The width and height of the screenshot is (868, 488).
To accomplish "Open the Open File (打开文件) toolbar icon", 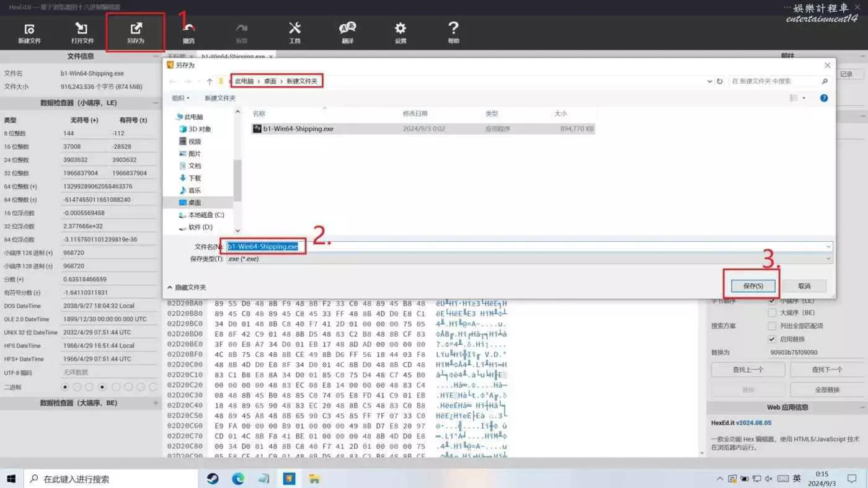I will coord(82,33).
